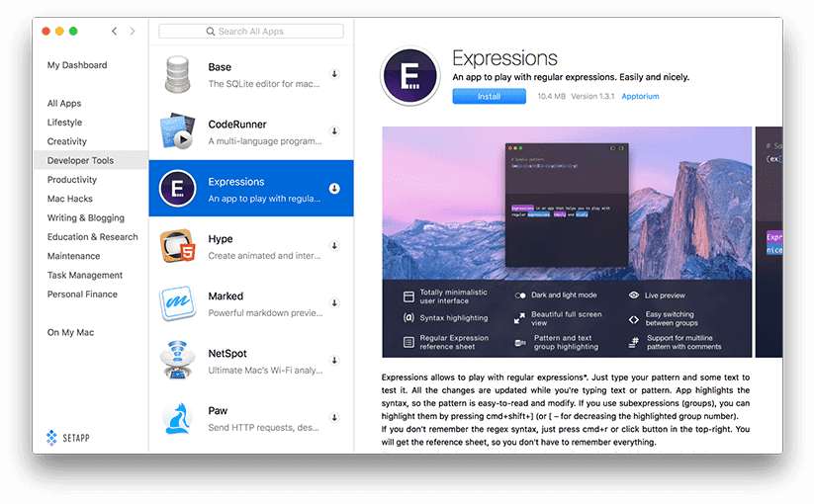814x504 pixels.
Task: Click the Hype HTML5 app icon
Action: click(178, 246)
